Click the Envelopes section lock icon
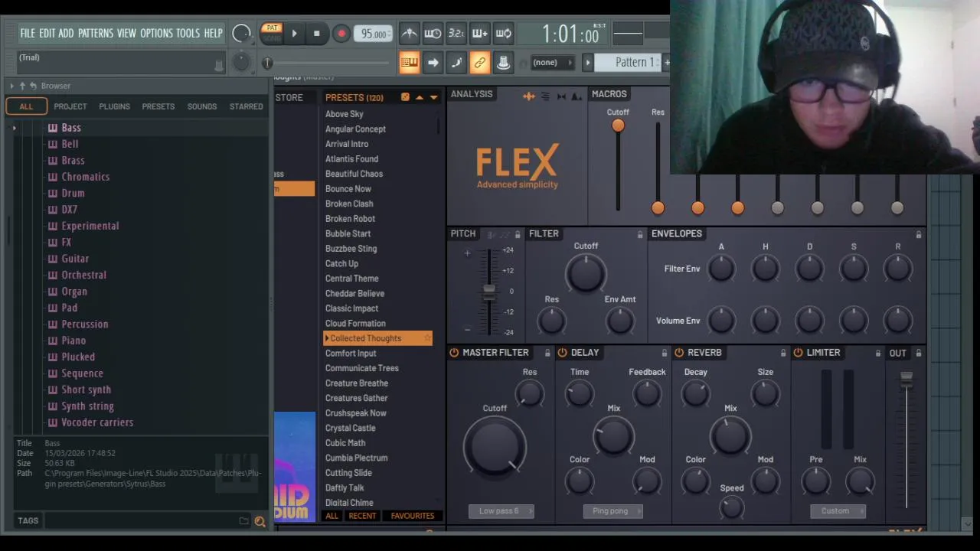This screenshot has width=980, height=551. click(x=918, y=234)
